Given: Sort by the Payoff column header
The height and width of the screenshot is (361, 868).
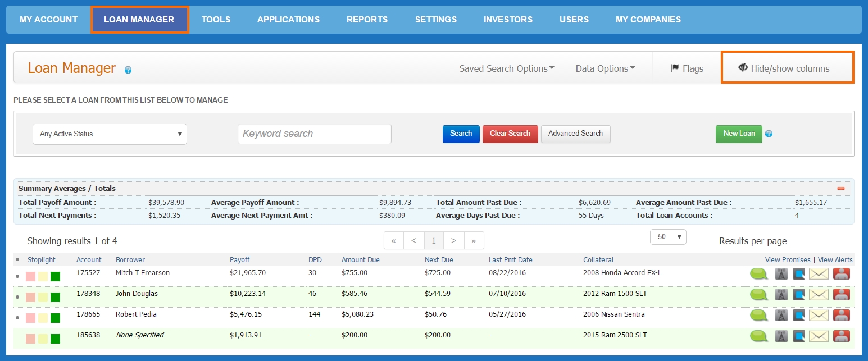Looking at the screenshot, I should (240, 260).
